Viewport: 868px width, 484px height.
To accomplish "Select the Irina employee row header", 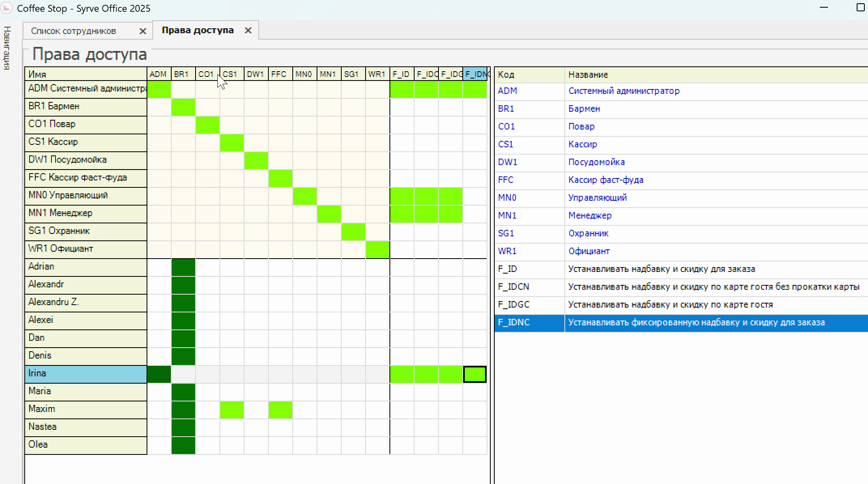I will 86,374.
